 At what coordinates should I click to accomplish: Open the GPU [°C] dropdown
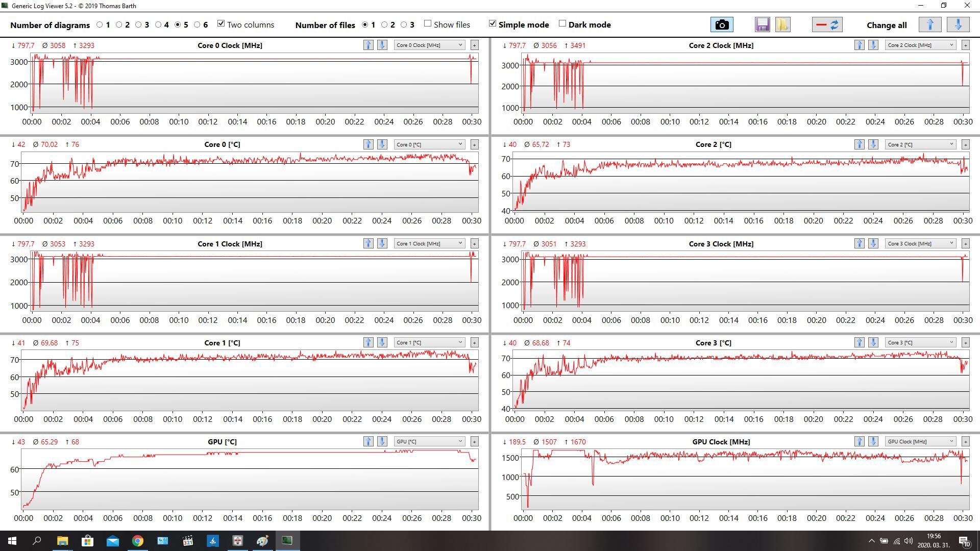tap(429, 441)
